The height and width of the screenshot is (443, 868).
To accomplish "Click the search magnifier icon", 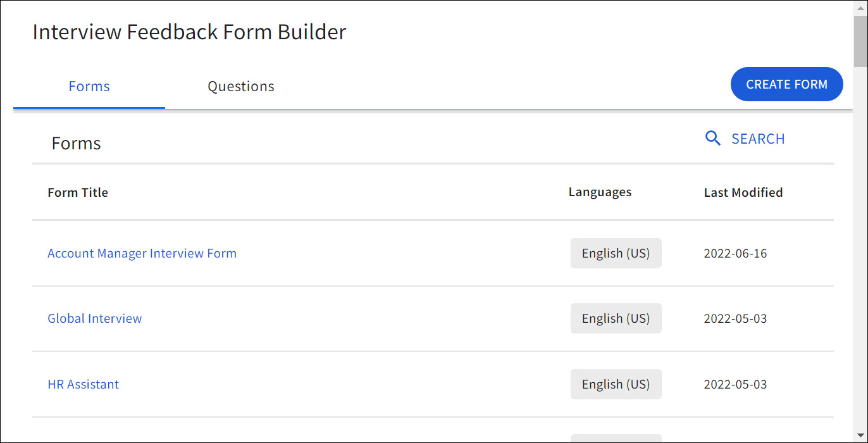I will coord(713,138).
